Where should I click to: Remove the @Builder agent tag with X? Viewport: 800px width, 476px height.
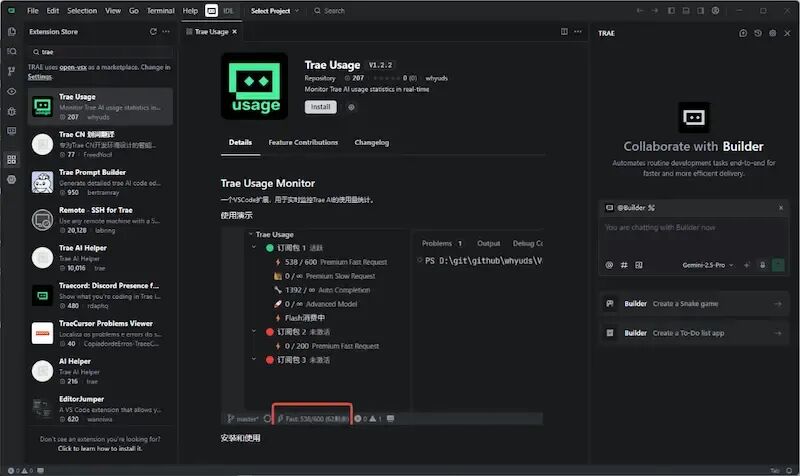pos(781,208)
